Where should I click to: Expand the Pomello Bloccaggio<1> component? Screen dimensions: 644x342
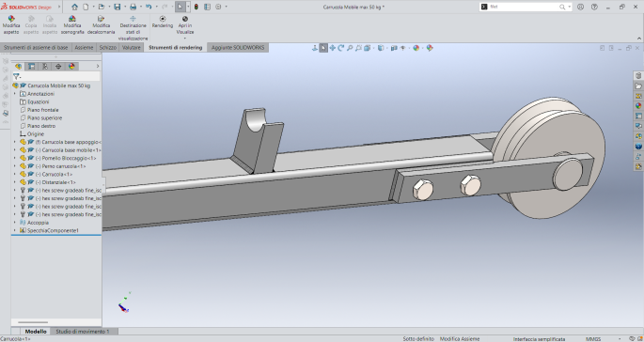click(x=15, y=158)
